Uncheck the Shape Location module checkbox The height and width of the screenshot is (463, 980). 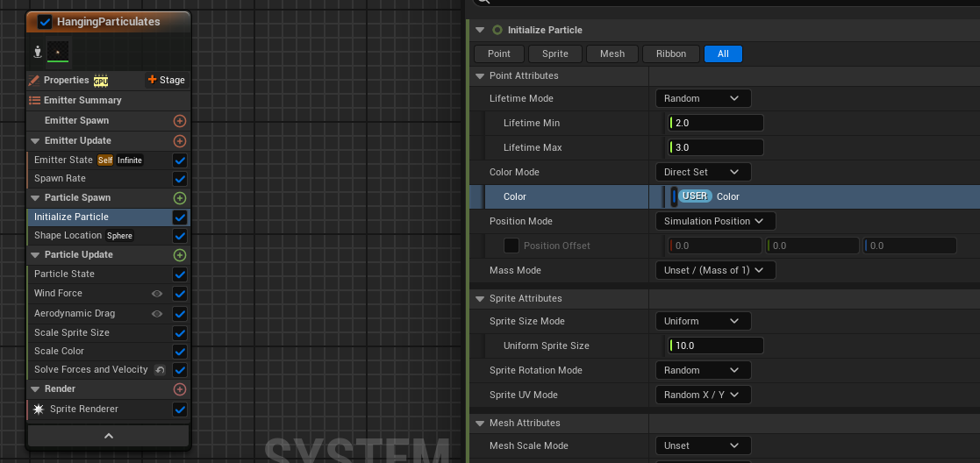click(180, 236)
